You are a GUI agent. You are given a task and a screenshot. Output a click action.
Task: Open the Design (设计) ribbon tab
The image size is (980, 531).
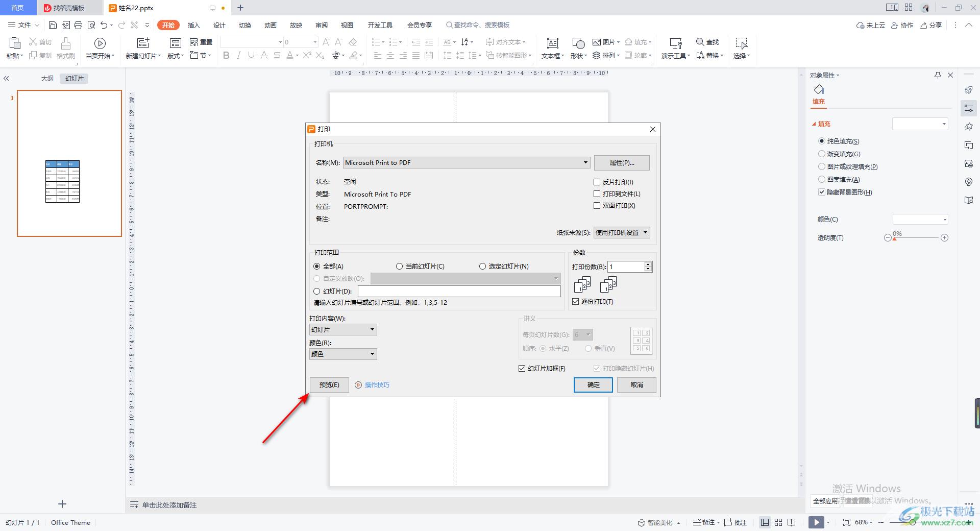pyautogui.click(x=219, y=25)
